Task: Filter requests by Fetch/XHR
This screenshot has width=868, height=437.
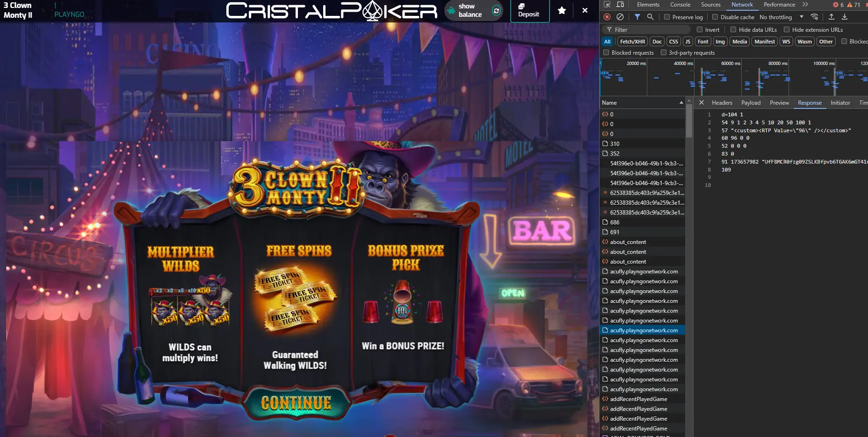Action: pos(632,41)
